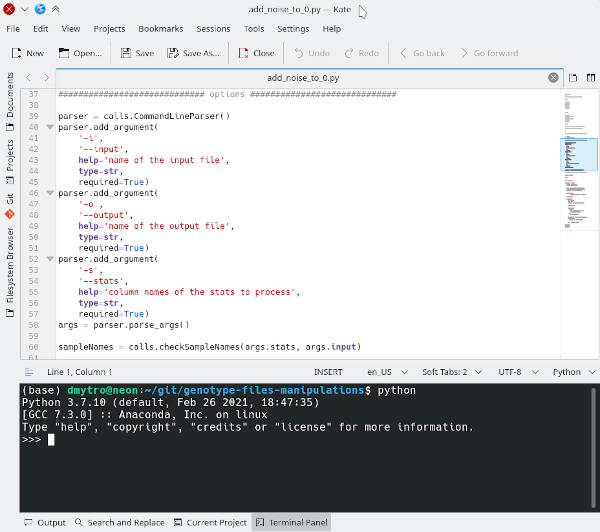The height and width of the screenshot is (532, 600).
Task: Click the parser = calls.CommandLineParser() line
Action: 144,116
